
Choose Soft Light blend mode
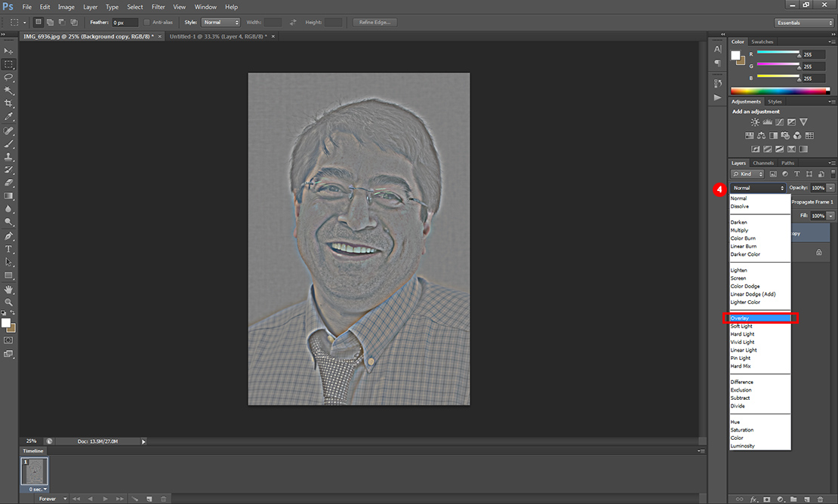(760, 326)
